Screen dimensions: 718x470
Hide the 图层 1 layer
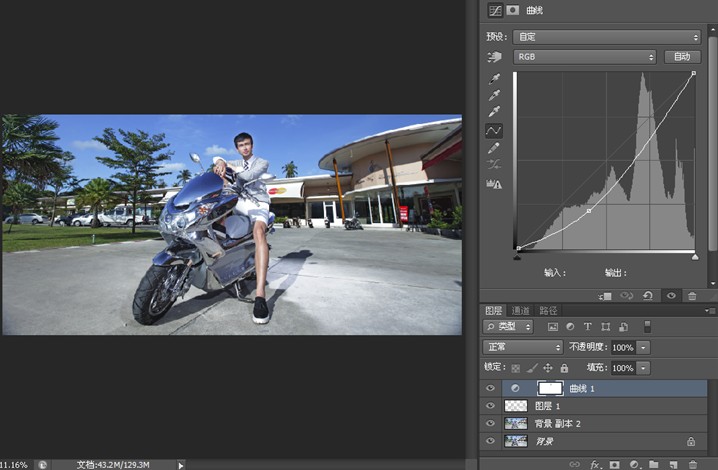[490, 405]
